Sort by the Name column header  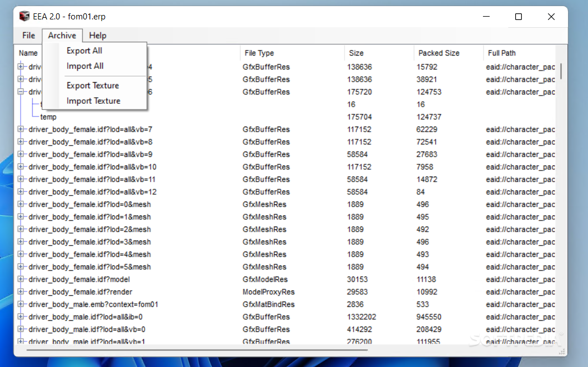(28, 53)
